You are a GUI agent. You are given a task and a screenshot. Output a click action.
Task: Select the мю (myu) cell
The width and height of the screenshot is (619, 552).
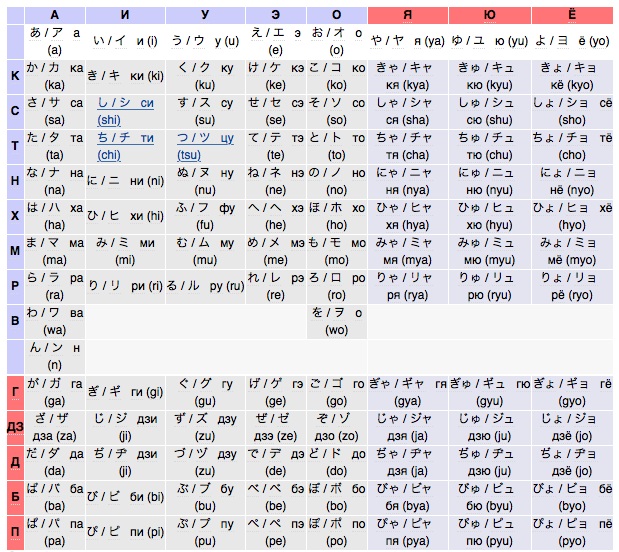pyautogui.click(x=490, y=252)
